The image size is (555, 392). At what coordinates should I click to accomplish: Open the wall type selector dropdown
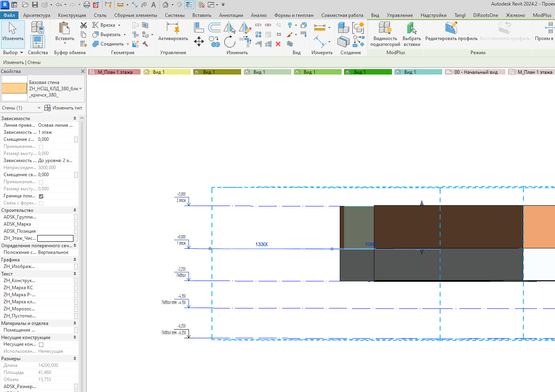pos(81,89)
